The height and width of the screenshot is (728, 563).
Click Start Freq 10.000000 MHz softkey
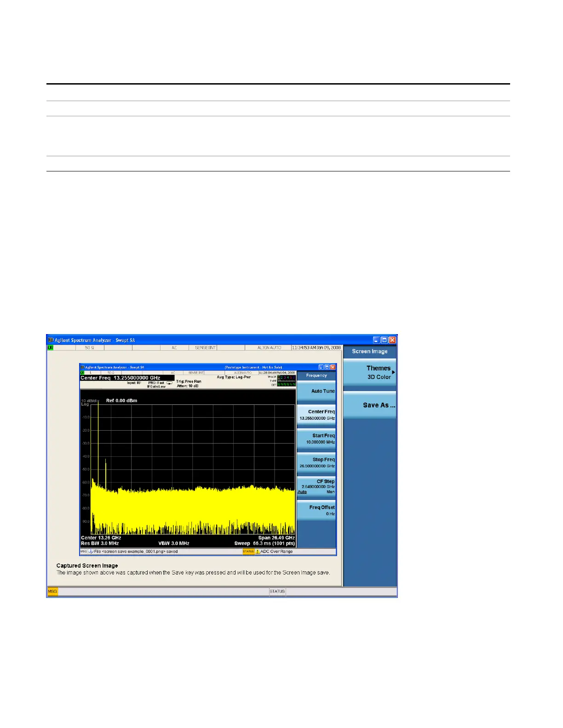coord(316,438)
